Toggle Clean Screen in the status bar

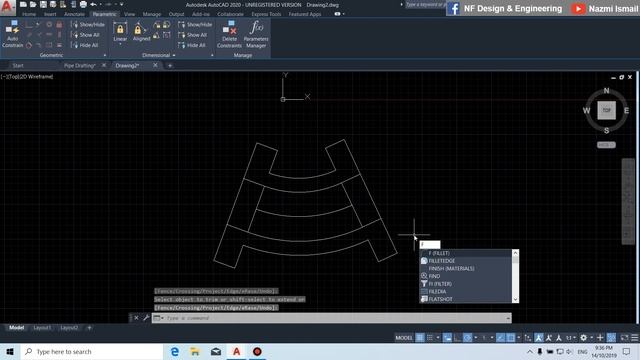point(624,338)
